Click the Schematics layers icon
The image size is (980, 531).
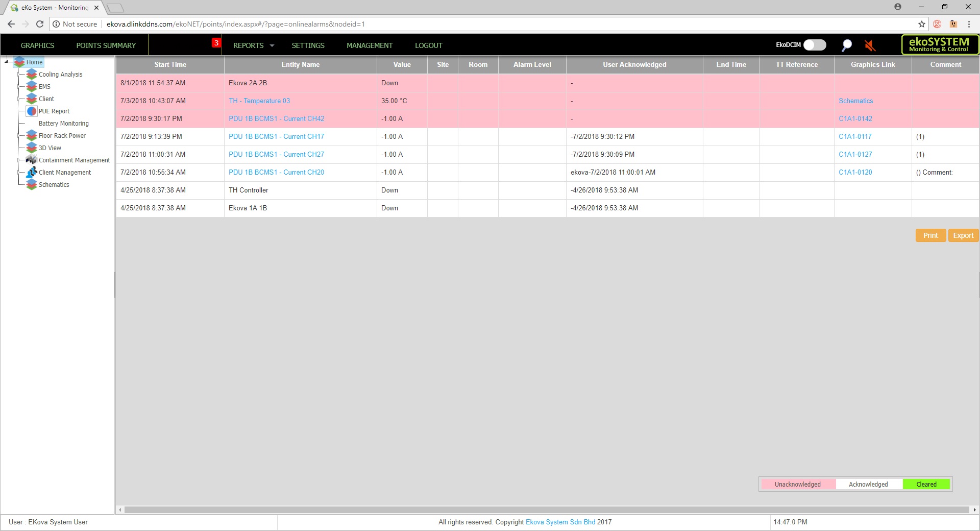[x=32, y=184]
